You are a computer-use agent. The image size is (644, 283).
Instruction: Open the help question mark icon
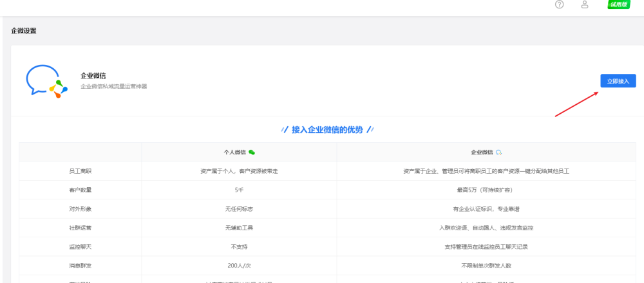tap(560, 5)
